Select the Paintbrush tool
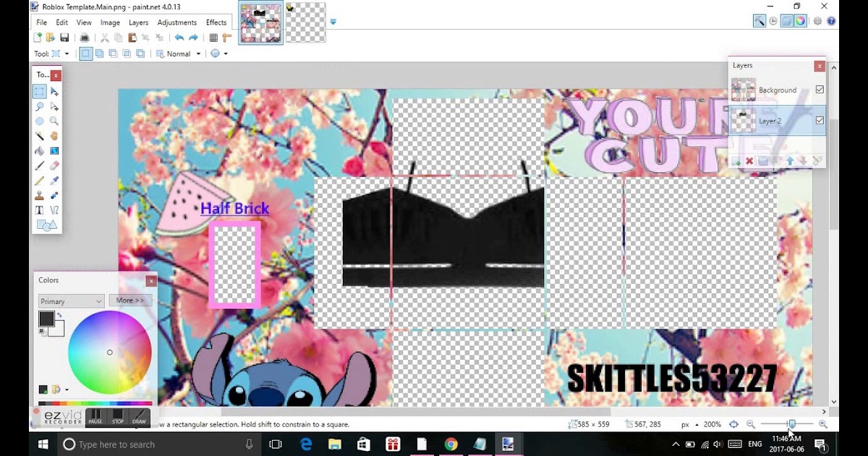 [x=40, y=166]
